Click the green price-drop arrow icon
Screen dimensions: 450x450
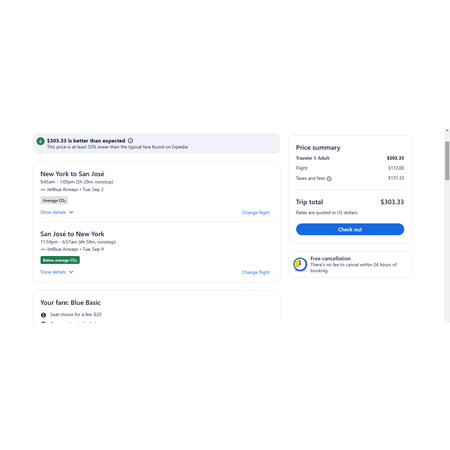40,141
